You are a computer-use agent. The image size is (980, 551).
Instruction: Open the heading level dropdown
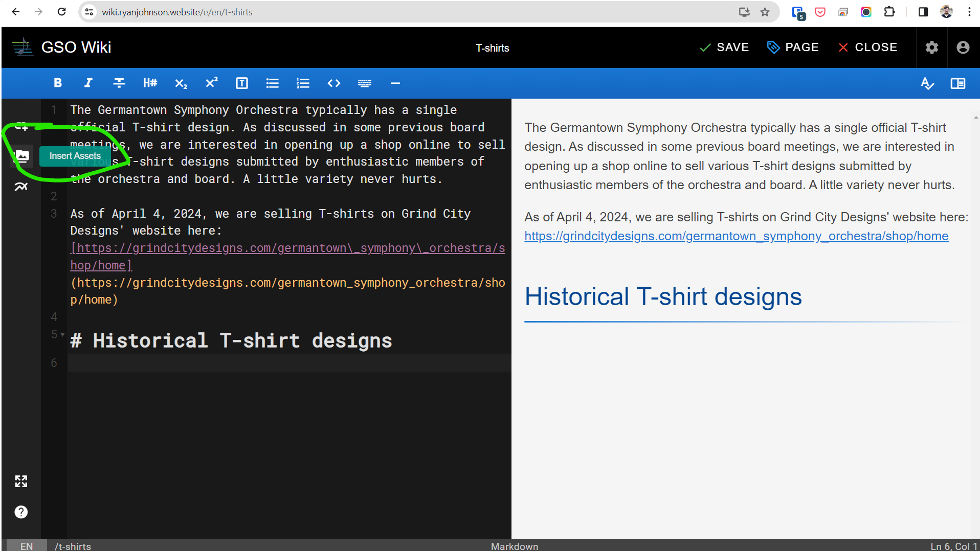150,83
